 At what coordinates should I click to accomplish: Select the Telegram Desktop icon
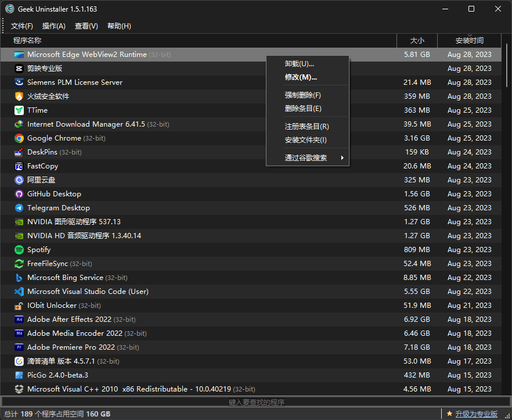(x=19, y=208)
